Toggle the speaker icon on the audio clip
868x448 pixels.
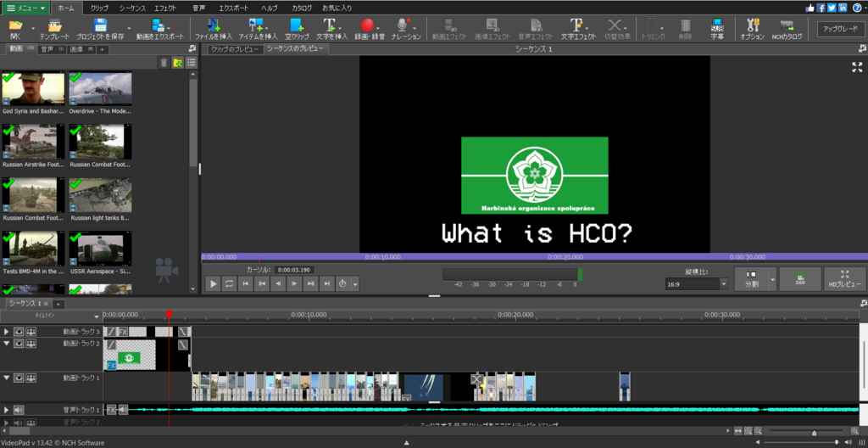(x=124, y=410)
